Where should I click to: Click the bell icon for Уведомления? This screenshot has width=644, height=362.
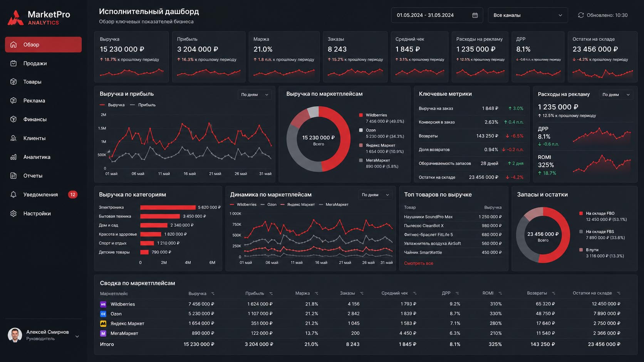coord(13,195)
